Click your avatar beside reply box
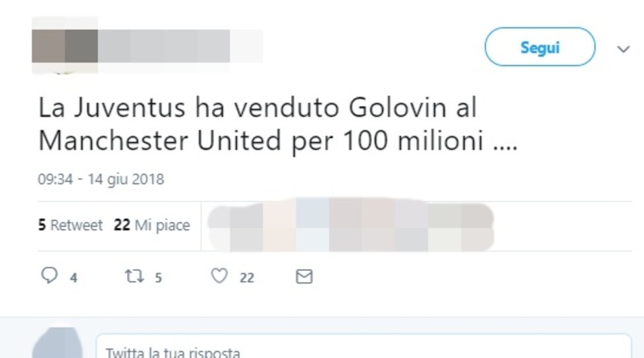 tap(57, 343)
